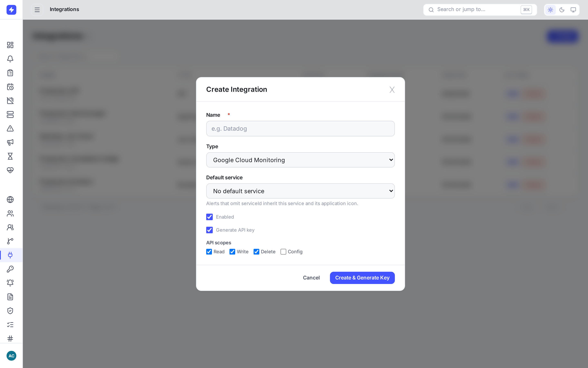
Task: Switch to system theme monitor icon
Action: click(x=573, y=10)
